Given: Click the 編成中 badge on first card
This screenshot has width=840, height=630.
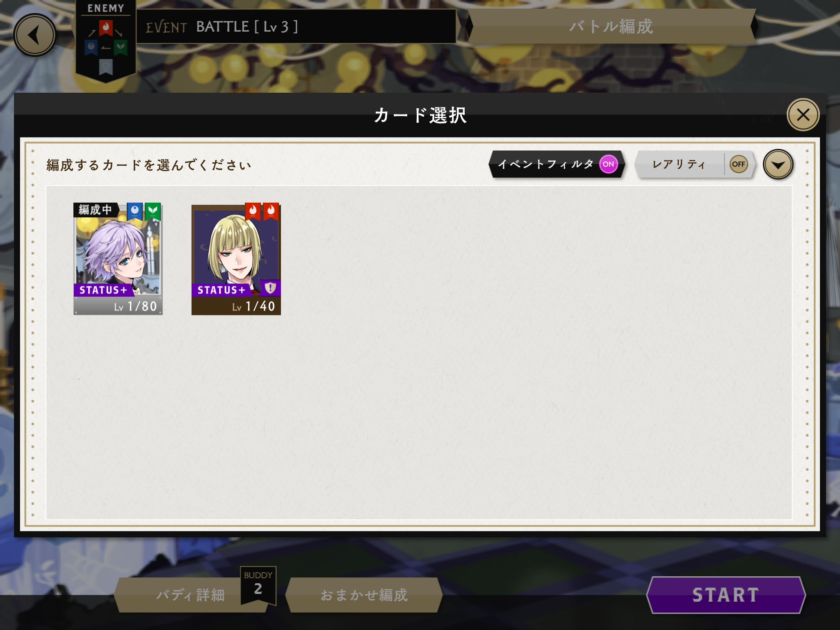Looking at the screenshot, I should pos(96,210).
